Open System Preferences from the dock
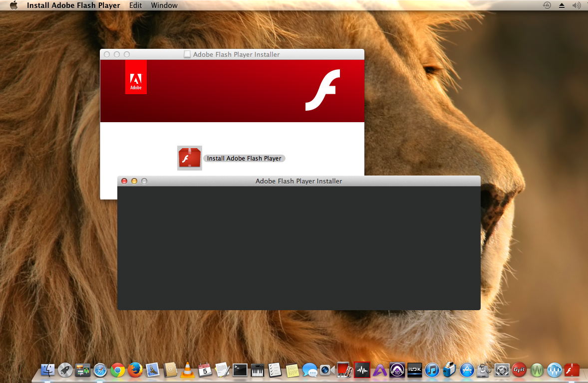588x383 pixels. point(502,370)
